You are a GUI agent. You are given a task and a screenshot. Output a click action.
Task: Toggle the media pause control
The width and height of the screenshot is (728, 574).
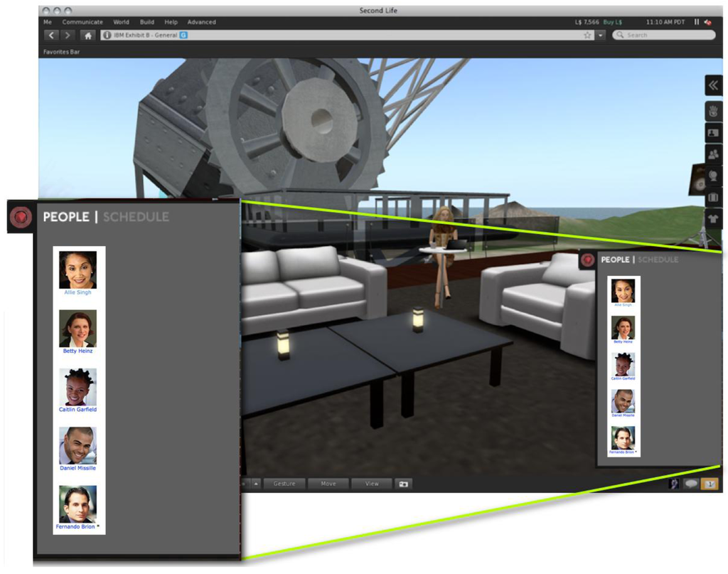click(x=697, y=22)
